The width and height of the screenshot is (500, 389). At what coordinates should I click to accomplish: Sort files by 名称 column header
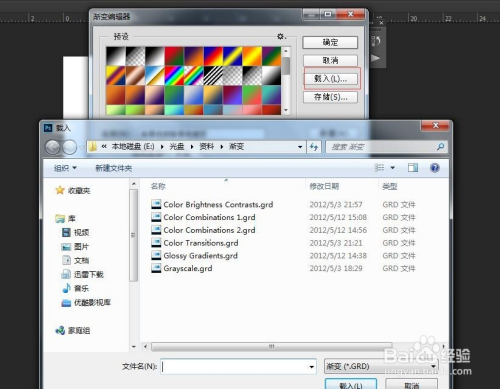pyautogui.click(x=158, y=186)
